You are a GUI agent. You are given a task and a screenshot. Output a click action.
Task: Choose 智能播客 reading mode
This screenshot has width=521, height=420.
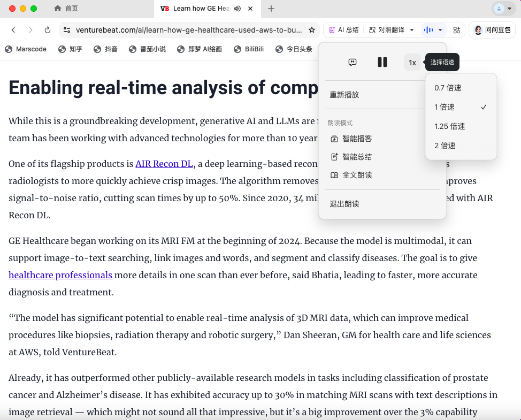351,139
